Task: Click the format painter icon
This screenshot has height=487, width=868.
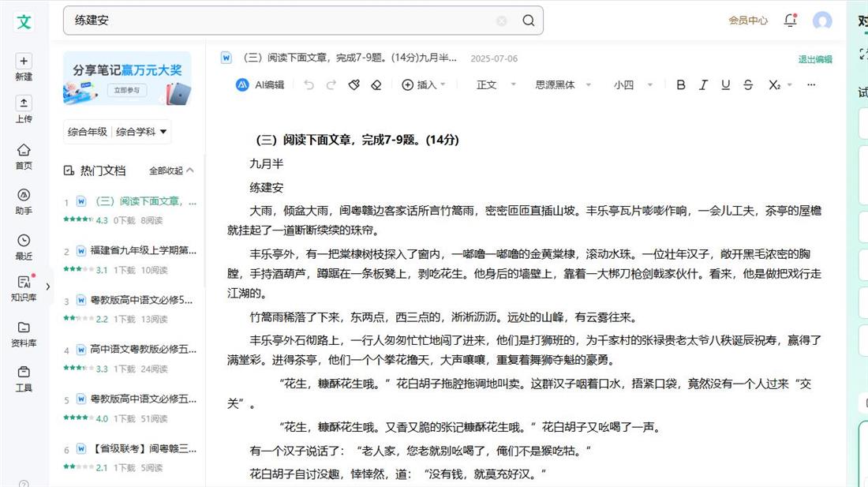Action: [354, 85]
